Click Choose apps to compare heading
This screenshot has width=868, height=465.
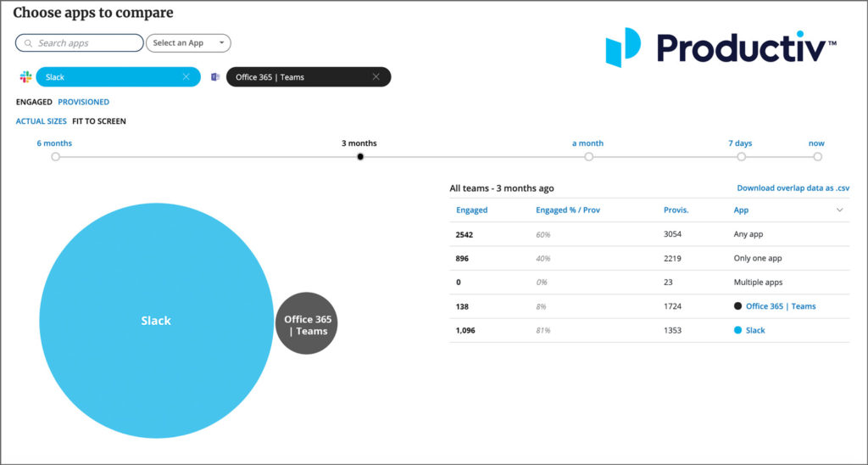93,13
